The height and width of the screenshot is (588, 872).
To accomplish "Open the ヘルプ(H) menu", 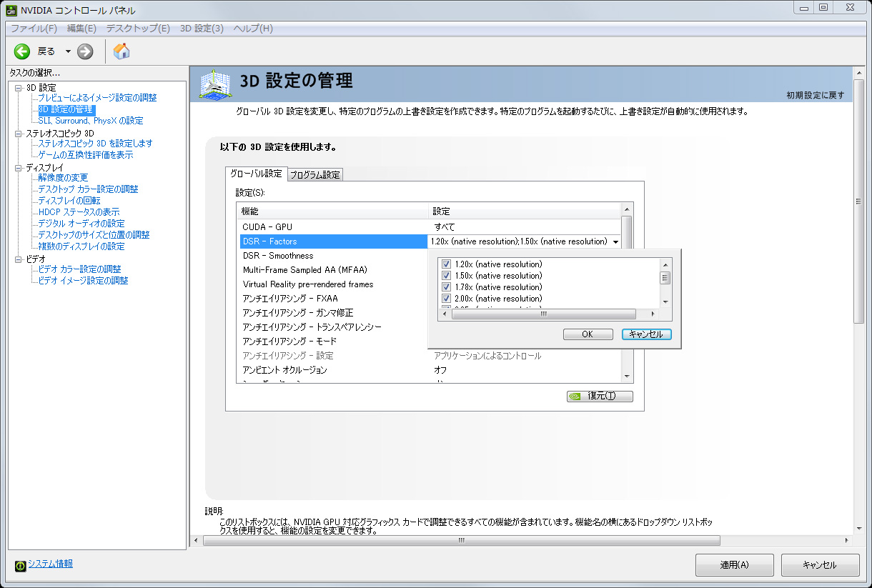I will point(253,29).
